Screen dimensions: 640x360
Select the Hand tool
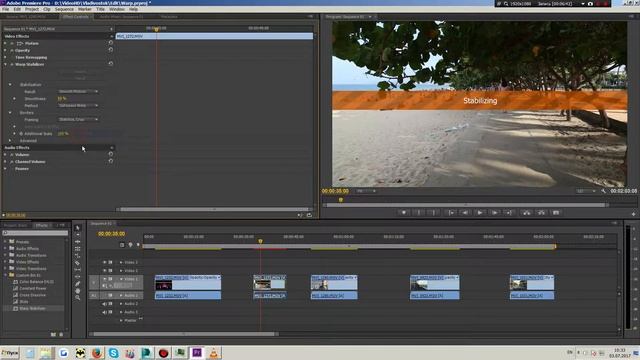point(78,291)
